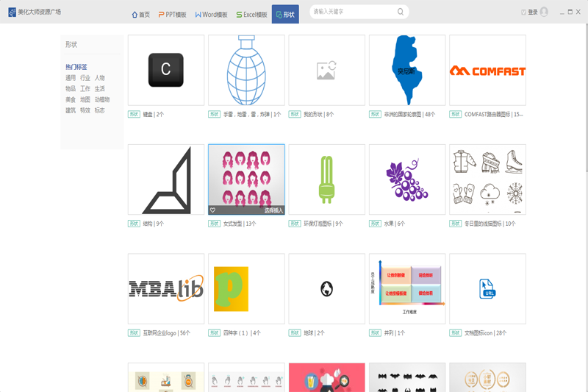Open the COMFAST router icons thumbnail
The height and width of the screenshot is (392, 588).
pyautogui.click(x=487, y=70)
